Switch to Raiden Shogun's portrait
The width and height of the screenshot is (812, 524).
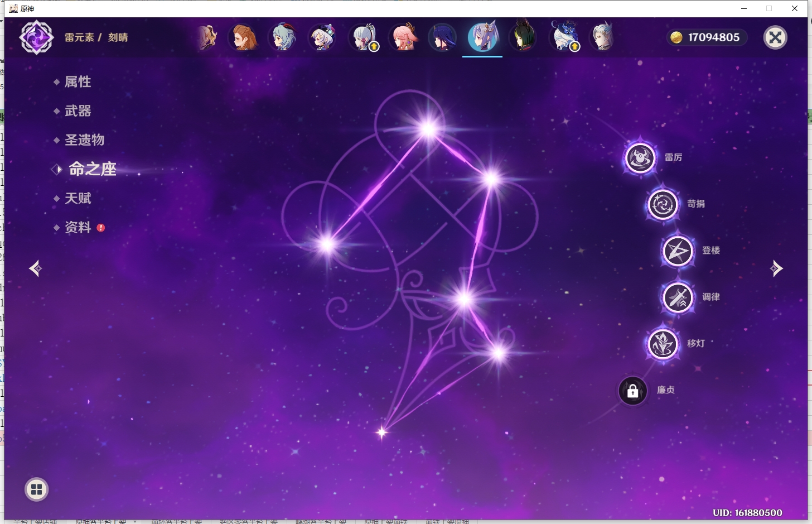(443, 37)
